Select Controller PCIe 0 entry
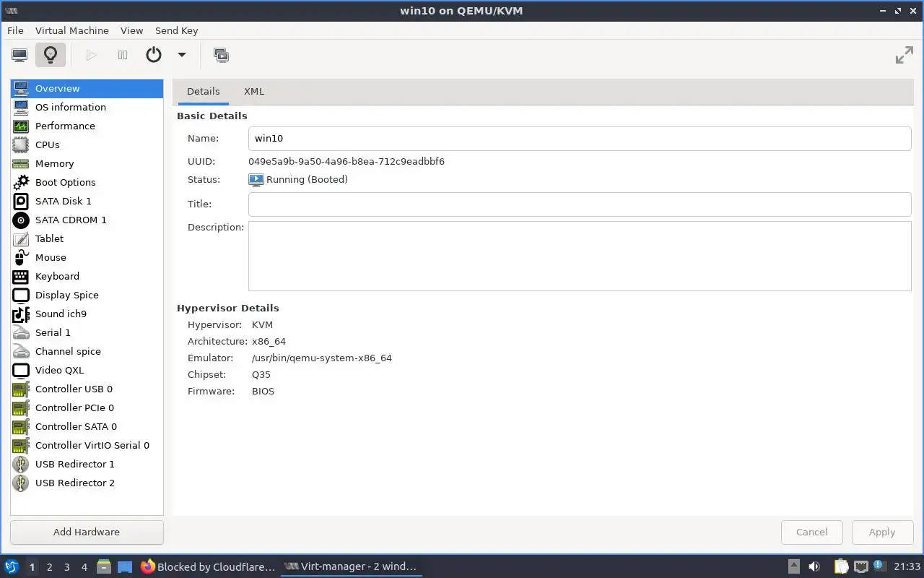The image size is (924, 578). (x=87, y=407)
